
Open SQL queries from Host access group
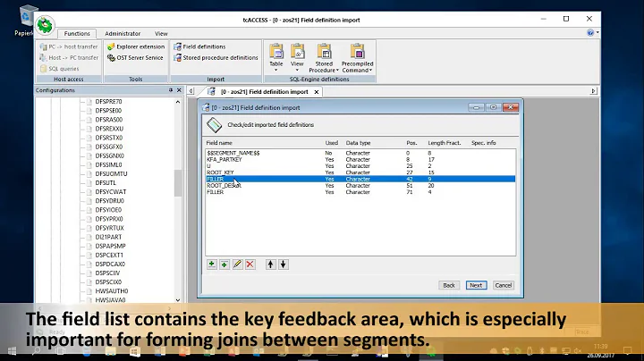coord(59,69)
